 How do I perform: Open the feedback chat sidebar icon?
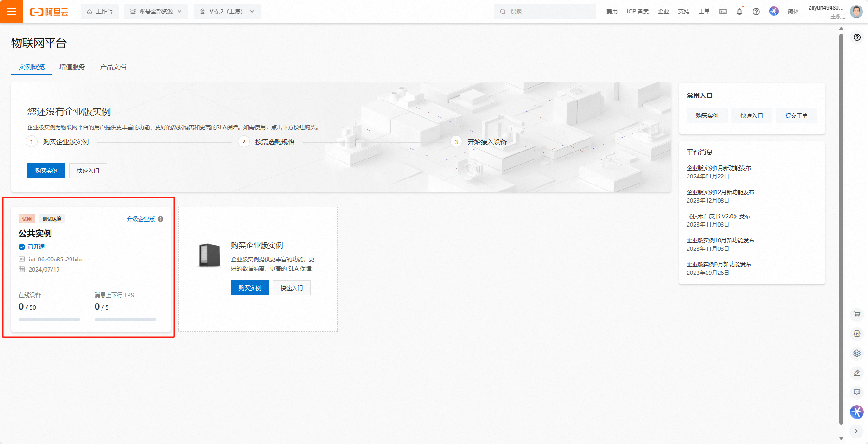tap(856, 392)
